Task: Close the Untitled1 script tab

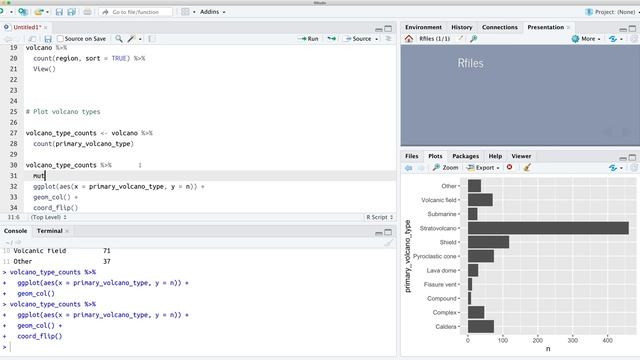Action: coord(46,28)
